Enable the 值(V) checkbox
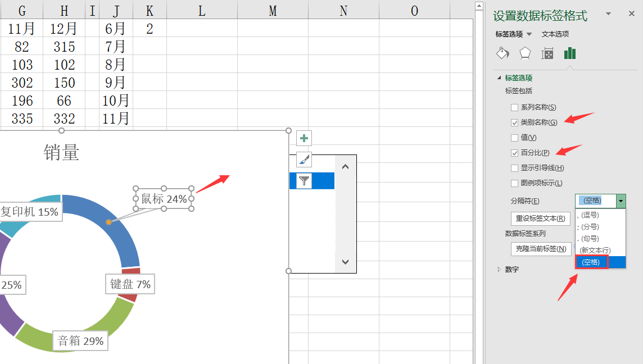643x364 pixels. [515, 138]
